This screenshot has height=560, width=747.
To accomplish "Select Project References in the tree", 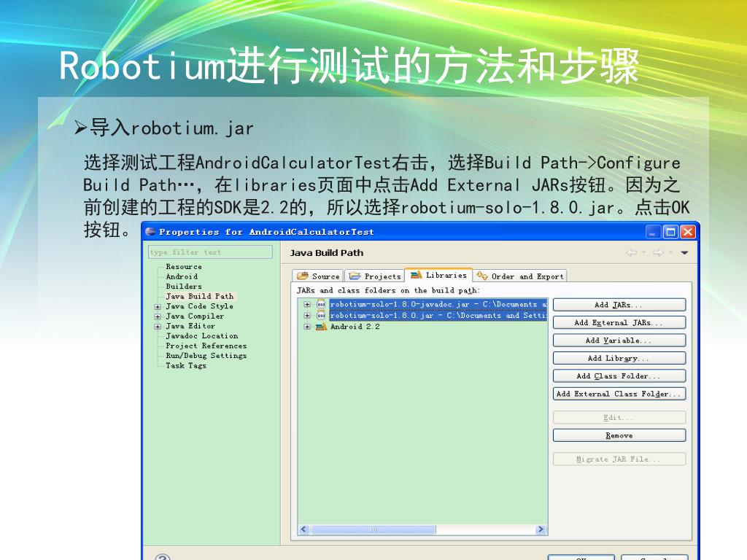I will pos(206,346).
